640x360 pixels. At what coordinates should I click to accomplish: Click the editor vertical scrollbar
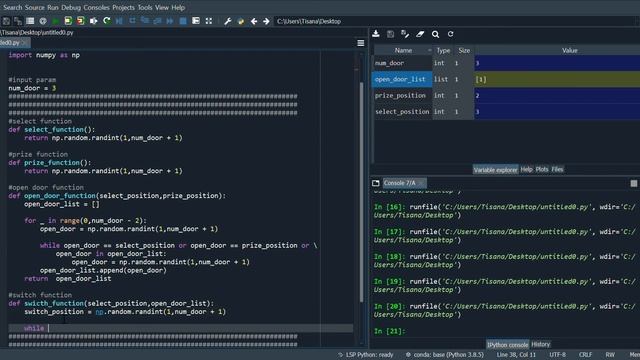coord(361,192)
